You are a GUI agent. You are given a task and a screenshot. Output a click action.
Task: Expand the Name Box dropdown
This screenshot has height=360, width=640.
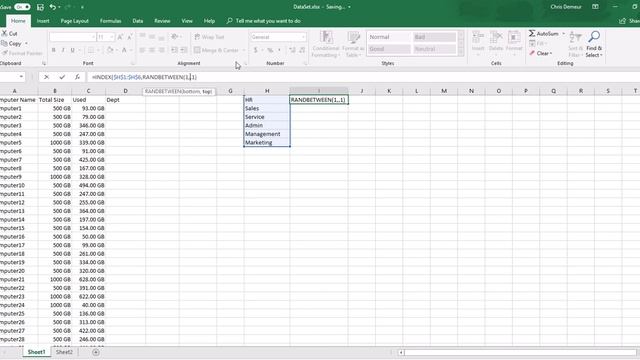pos(21,77)
